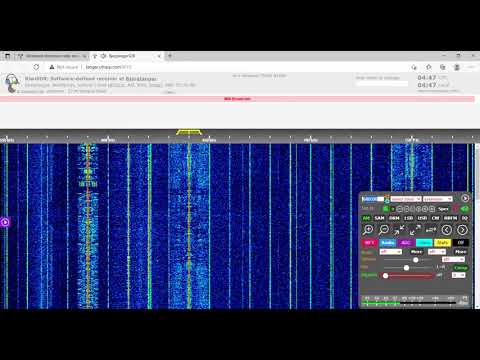Click the browser address bar URL
This screenshot has height=360, width=480.
109,67
